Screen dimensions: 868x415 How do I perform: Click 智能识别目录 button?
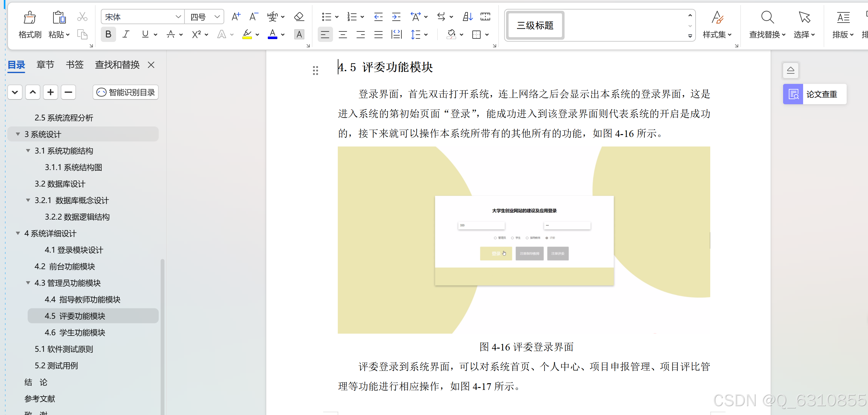(126, 92)
